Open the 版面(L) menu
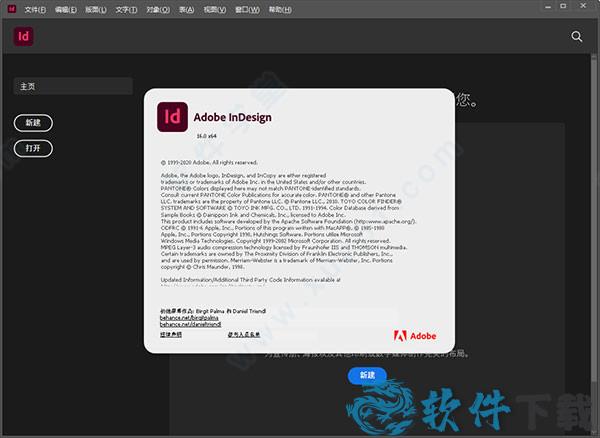This screenshot has height=438, width=600. coord(96,10)
